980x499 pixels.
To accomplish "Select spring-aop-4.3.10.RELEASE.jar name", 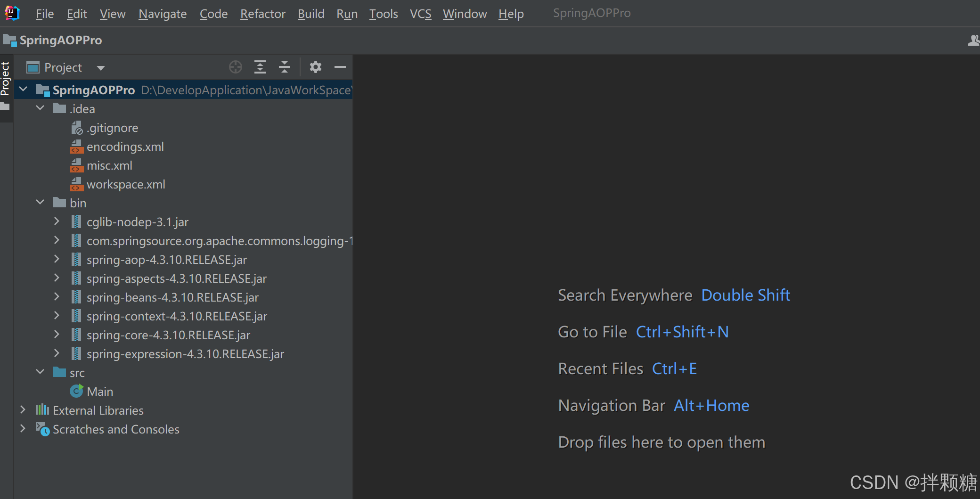I will (x=167, y=260).
